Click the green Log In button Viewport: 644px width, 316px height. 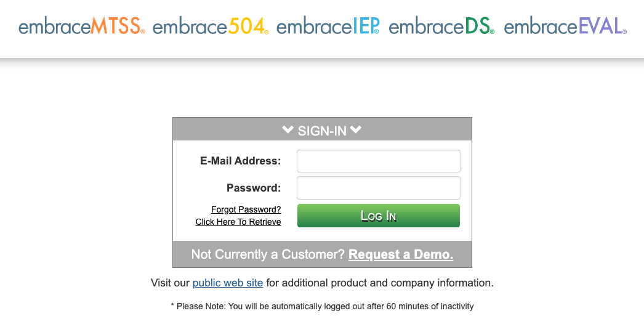click(378, 216)
